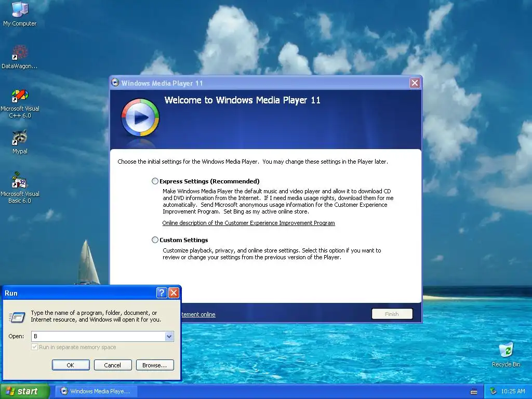Click the keyboard icon in system tray
This screenshot has height=399, width=532.
(474, 392)
